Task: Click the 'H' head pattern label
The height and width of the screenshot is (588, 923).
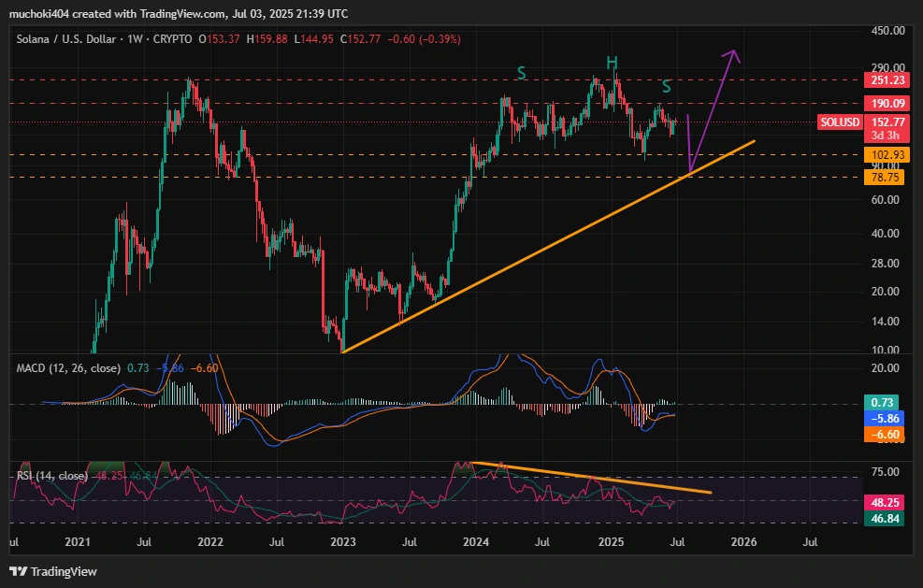Action: (612, 64)
